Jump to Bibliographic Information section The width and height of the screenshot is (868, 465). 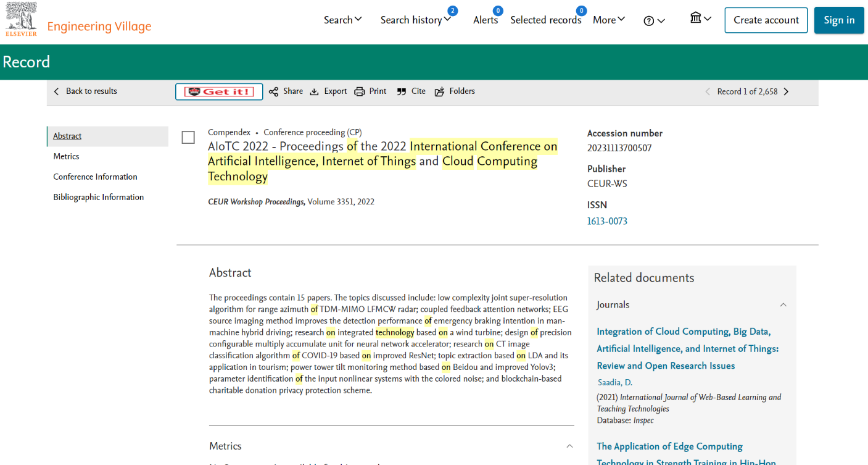tap(98, 197)
